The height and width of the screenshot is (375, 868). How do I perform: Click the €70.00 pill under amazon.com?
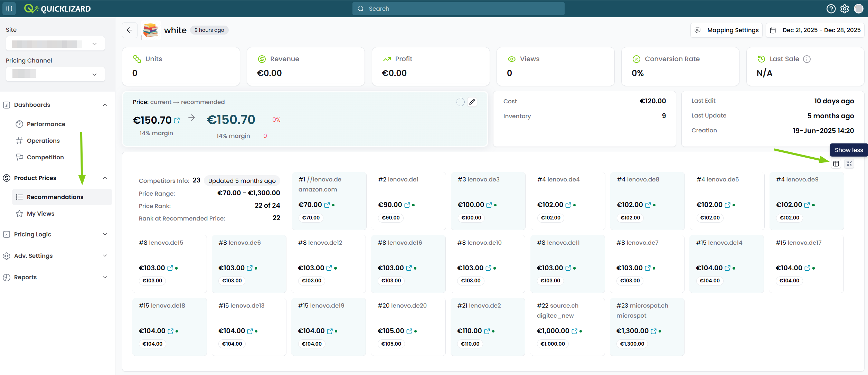tap(311, 218)
